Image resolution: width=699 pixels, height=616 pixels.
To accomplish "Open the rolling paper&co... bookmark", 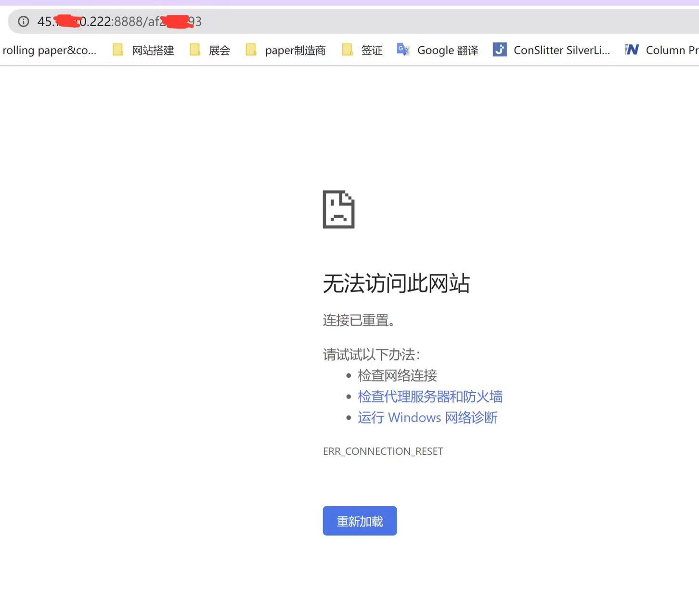I will [49, 50].
